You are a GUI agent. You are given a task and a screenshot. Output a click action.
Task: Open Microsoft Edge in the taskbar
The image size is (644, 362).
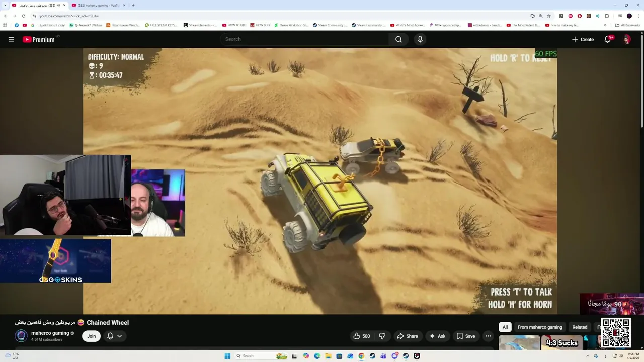[x=317, y=356]
